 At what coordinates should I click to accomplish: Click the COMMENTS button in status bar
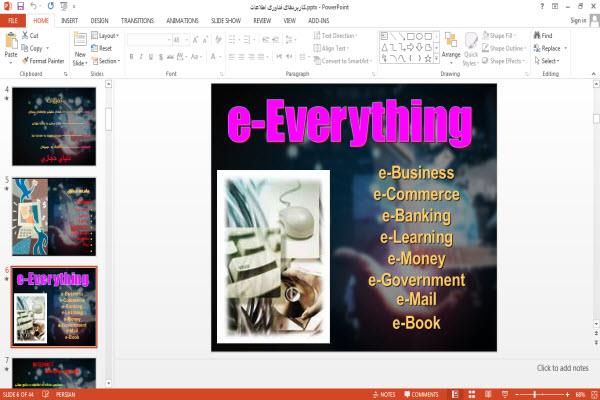coord(421,394)
